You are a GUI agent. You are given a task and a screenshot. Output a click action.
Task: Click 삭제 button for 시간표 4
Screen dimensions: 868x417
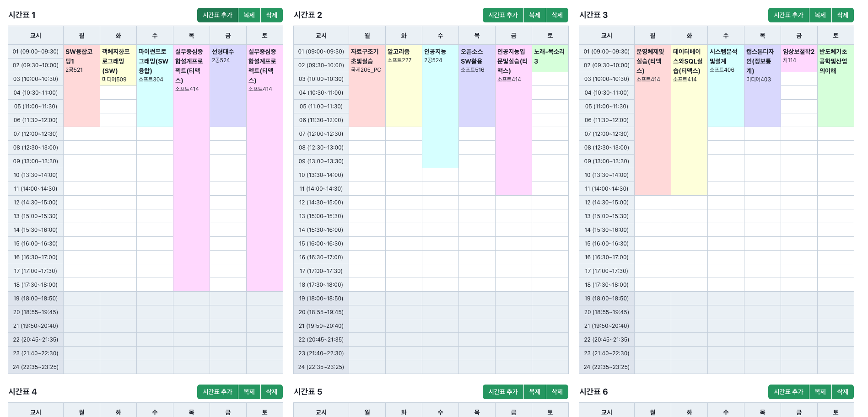tap(271, 392)
